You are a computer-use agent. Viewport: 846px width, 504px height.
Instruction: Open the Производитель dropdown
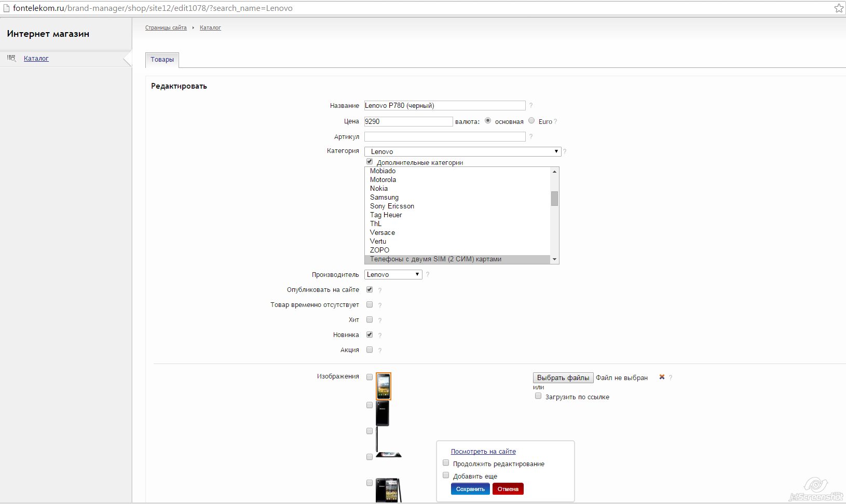pos(393,274)
